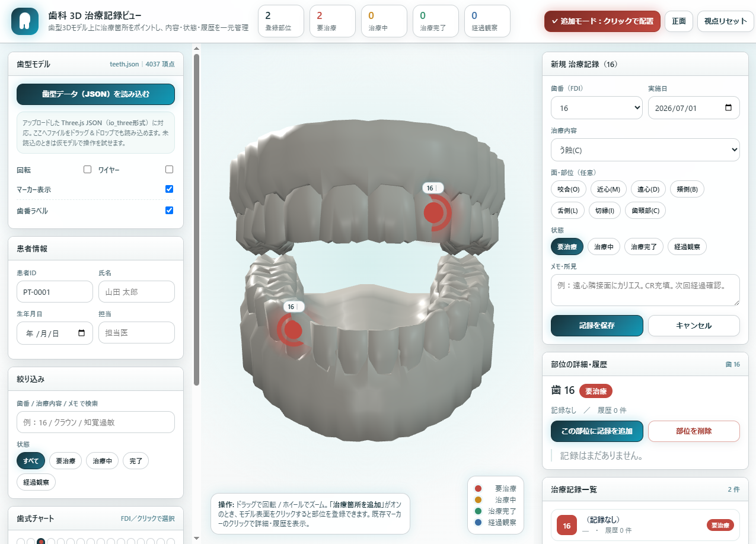Filter list by 完了 status
Image resolution: width=756 pixels, height=544 pixels.
[x=136, y=461]
